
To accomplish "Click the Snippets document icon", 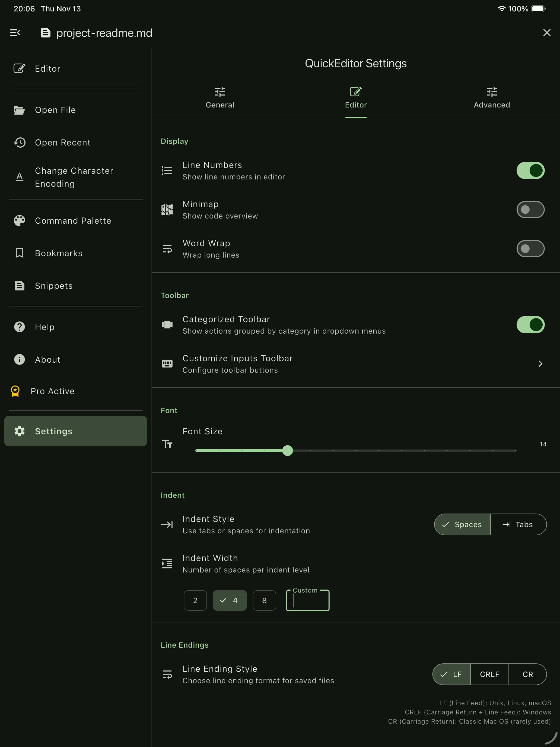I will [x=20, y=286].
